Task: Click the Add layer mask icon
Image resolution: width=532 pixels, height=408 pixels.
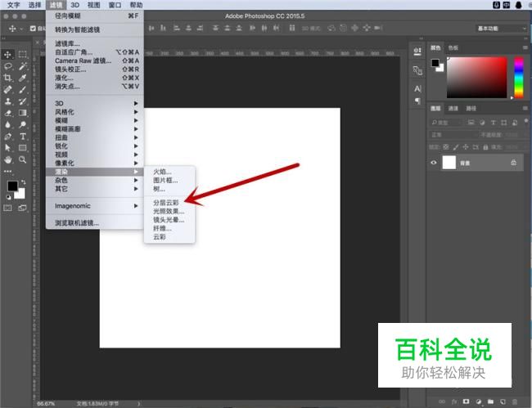Action: click(467, 401)
